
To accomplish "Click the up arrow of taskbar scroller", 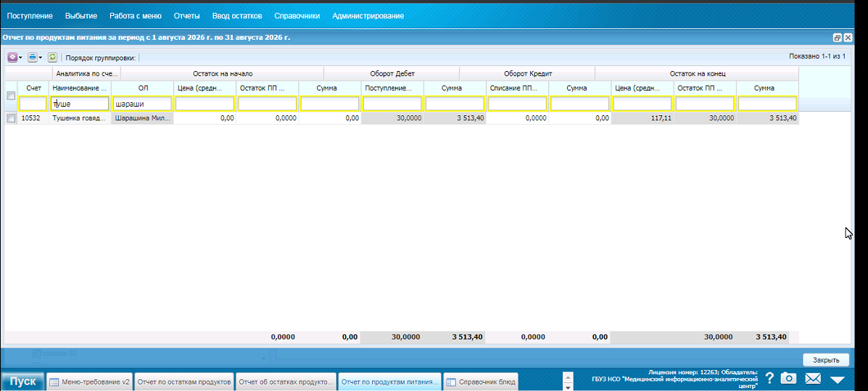I will click(567, 376).
